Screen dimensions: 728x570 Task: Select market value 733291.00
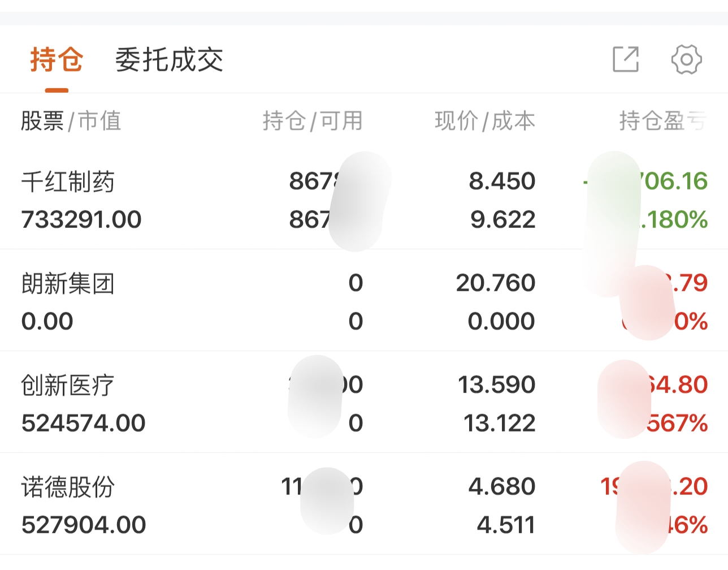[81, 219]
